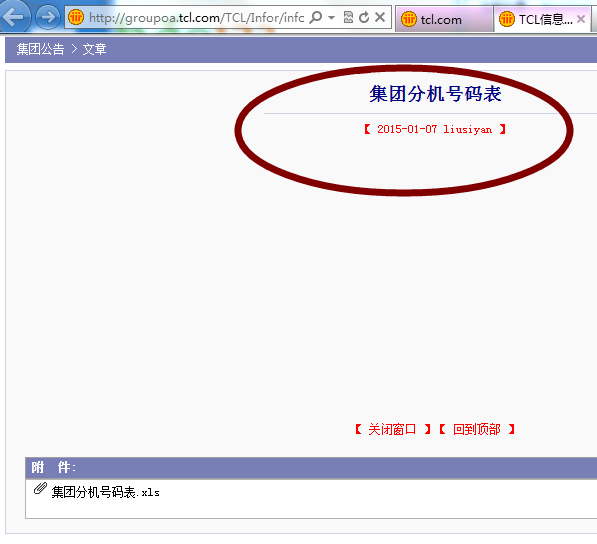
Task: Click the compatibility view icon
Action: (348, 17)
